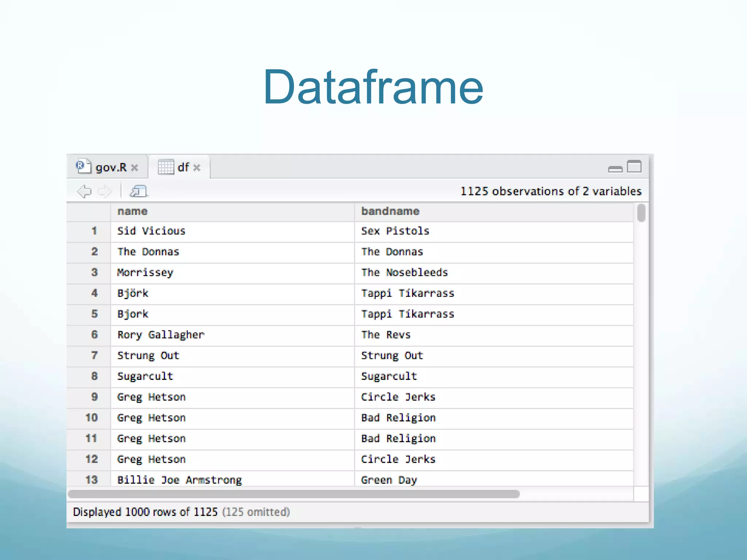Close the df data viewer tab

[197, 168]
